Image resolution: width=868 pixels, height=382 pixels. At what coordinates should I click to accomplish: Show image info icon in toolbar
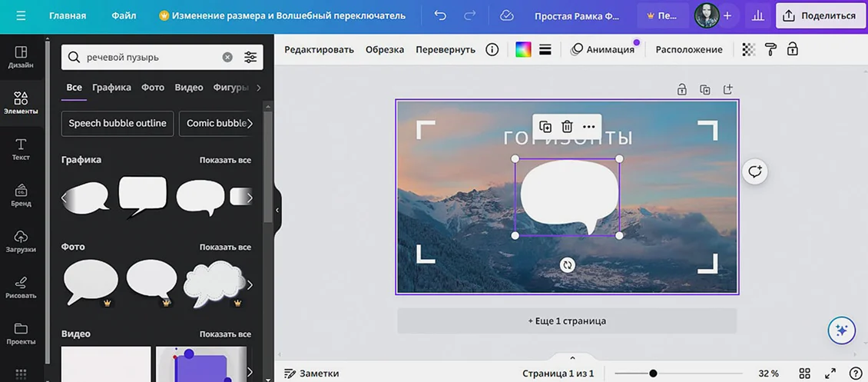coord(492,49)
